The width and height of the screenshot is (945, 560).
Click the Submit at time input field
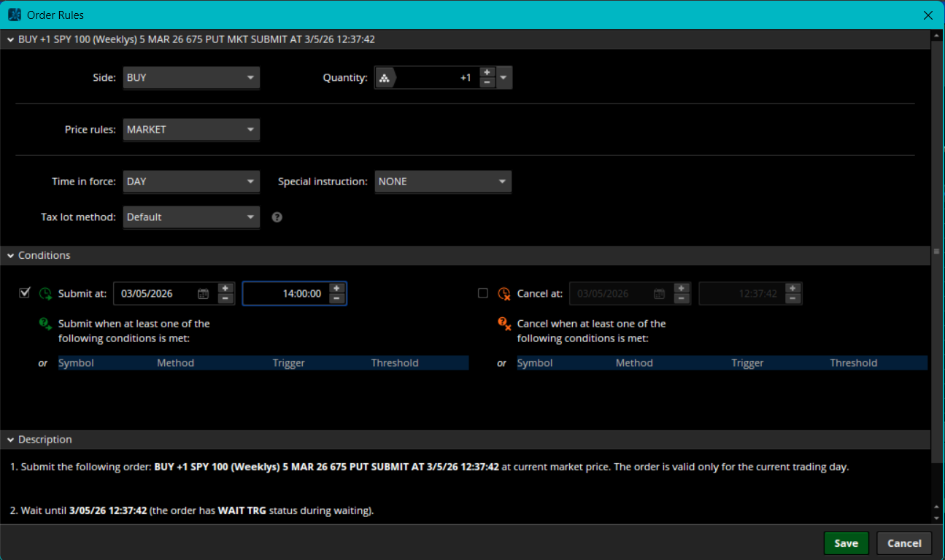[x=286, y=294]
